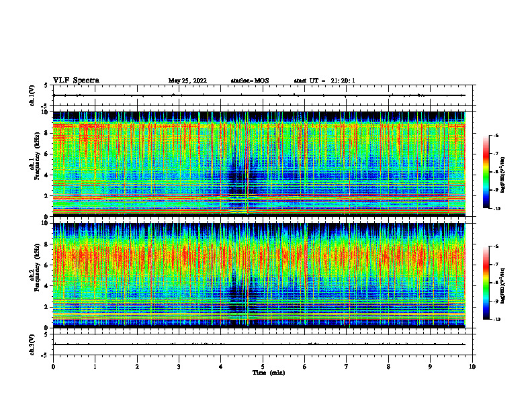Click the log(PSD) units label beside the ch.2 color bar
Image resolution: width=532 pixels, height=411 pixels.
(x=503, y=286)
